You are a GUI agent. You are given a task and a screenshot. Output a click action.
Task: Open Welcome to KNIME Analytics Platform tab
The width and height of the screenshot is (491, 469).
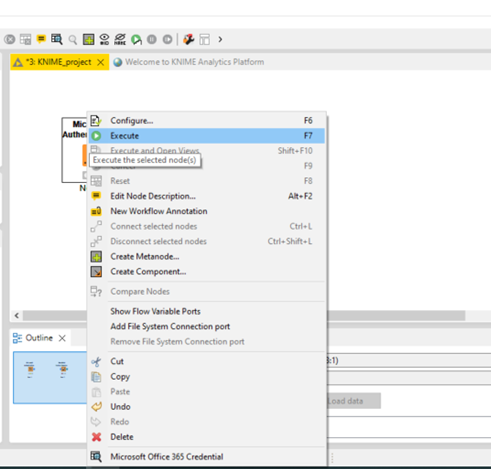[189, 62]
